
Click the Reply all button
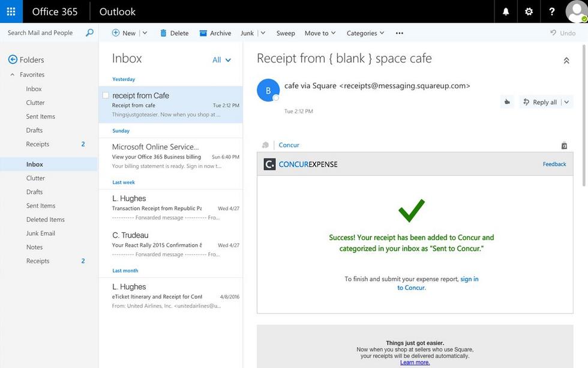541,102
